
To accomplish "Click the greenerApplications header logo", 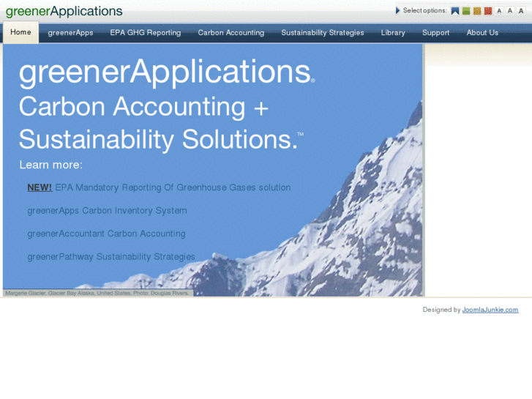I will pyautogui.click(x=64, y=12).
